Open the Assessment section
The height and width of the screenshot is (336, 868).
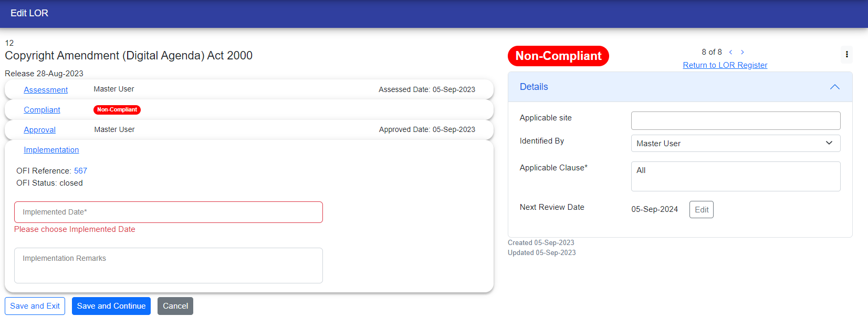pyautogui.click(x=46, y=90)
